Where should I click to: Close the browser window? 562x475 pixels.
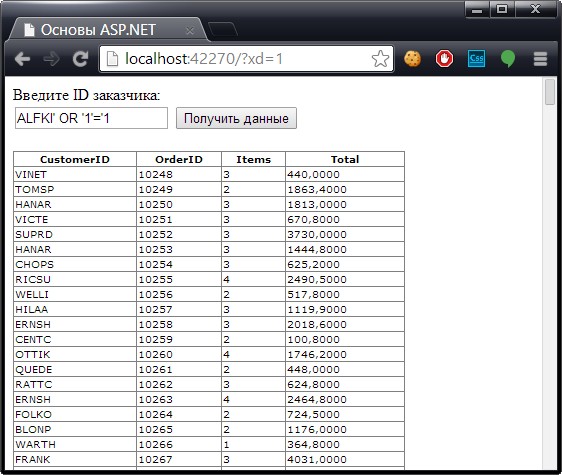pyautogui.click(x=536, y=9)
